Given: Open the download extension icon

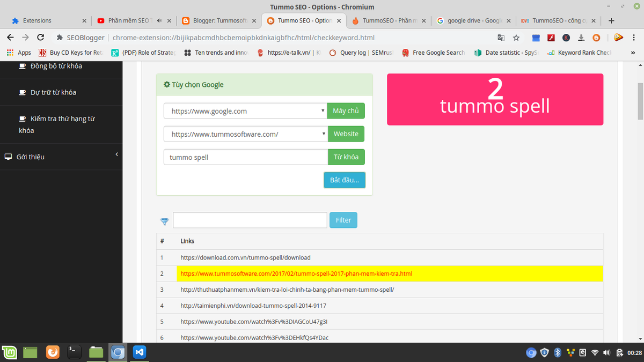Looking at the screenshot, I should coord(581,38).
